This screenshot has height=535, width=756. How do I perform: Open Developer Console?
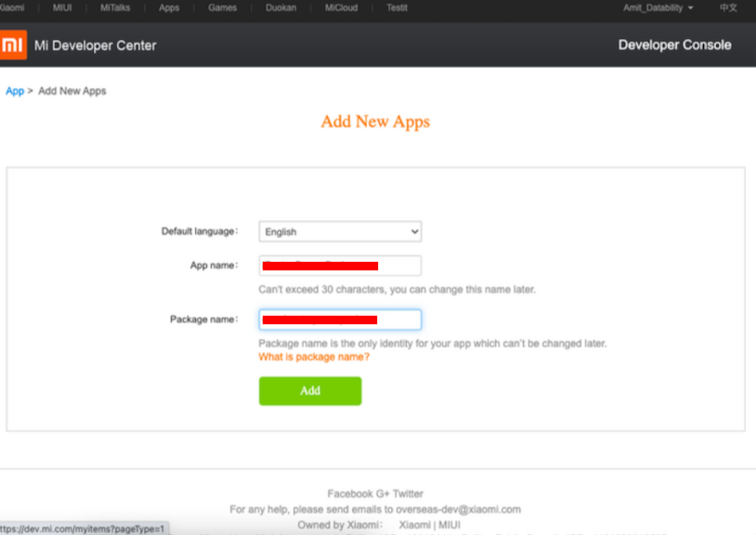[674, 45]
